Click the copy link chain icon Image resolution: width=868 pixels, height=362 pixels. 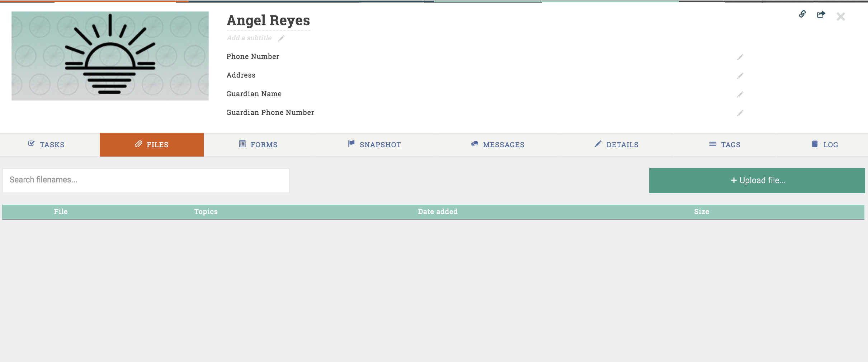point(802,14)
